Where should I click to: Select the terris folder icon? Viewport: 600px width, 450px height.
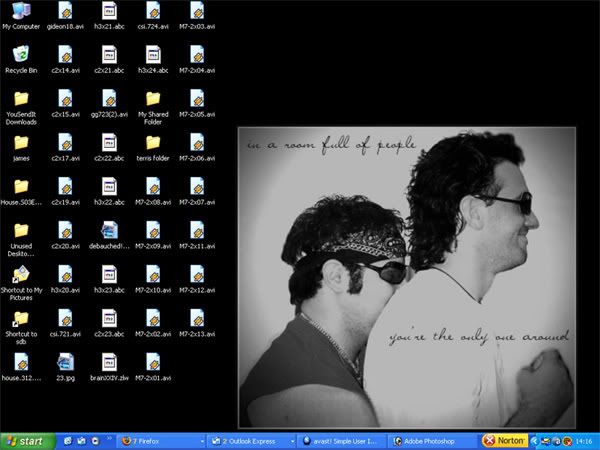tap(152, 142)
